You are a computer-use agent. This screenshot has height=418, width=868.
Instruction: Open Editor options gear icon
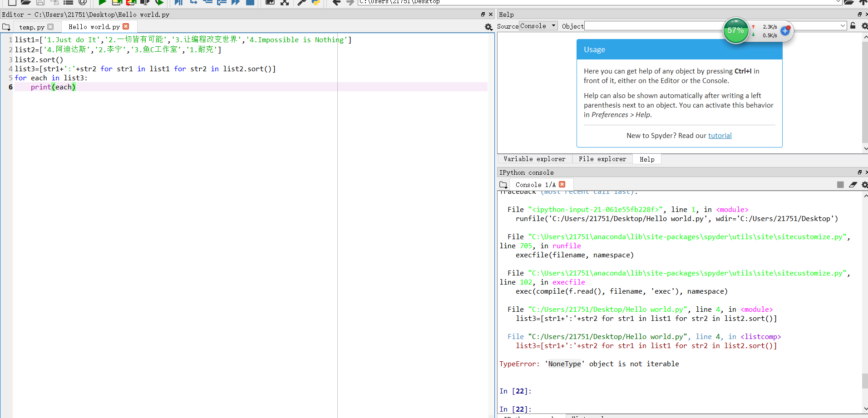(488, 27)
